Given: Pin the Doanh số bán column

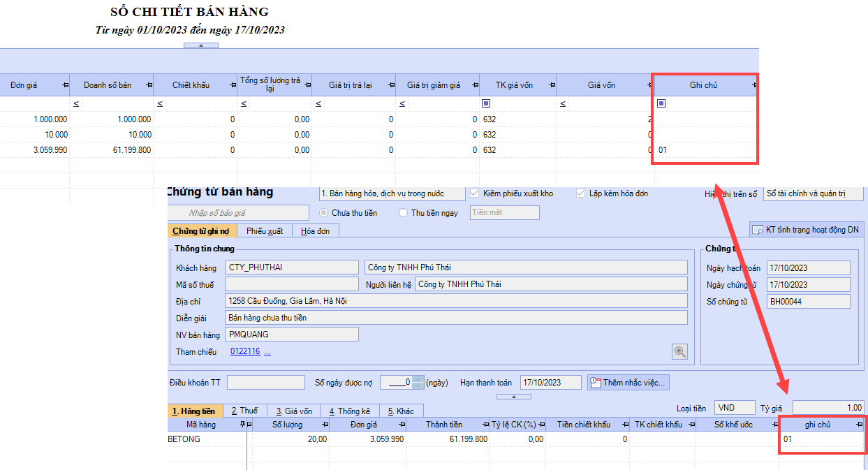Looking at the screenshot, I should [x=148, y=85].
